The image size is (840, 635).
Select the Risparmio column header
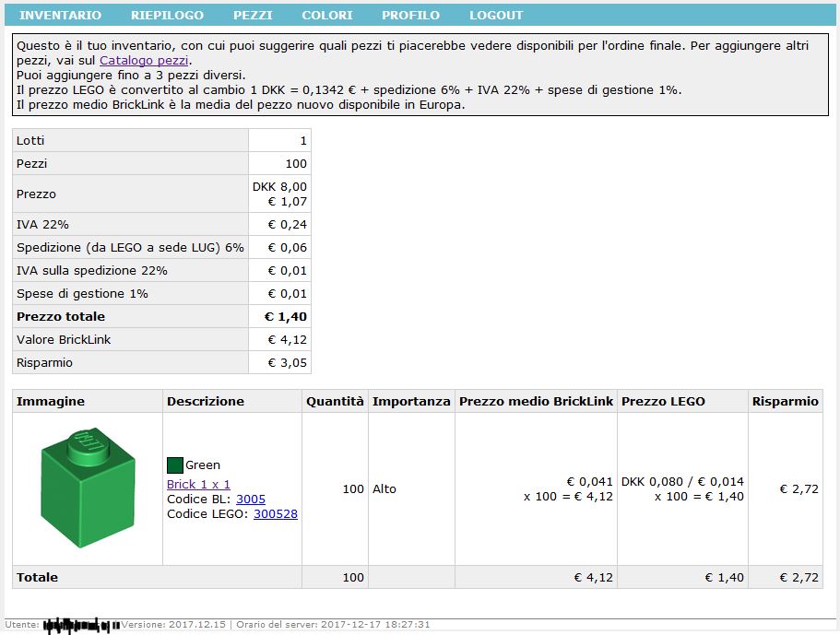coord(786,401)
